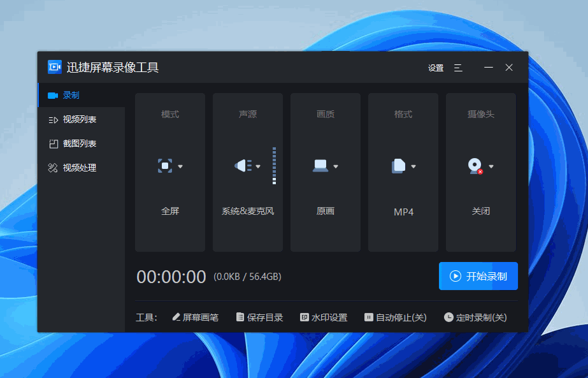Click the fullscreen mode icon

[x=165, y=166]
